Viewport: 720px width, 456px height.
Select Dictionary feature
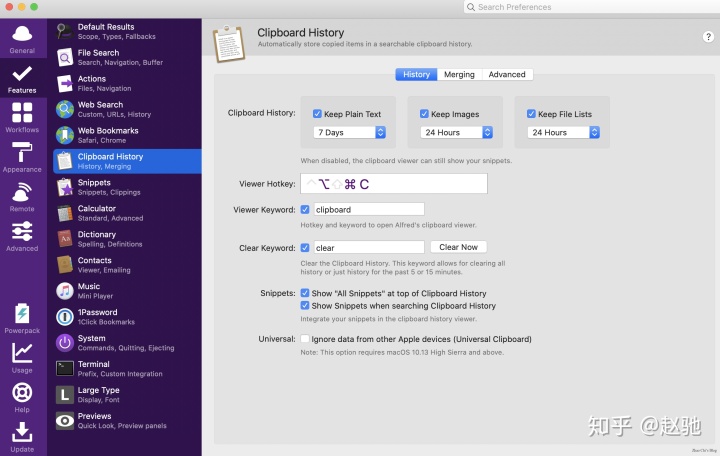point(127,239)
